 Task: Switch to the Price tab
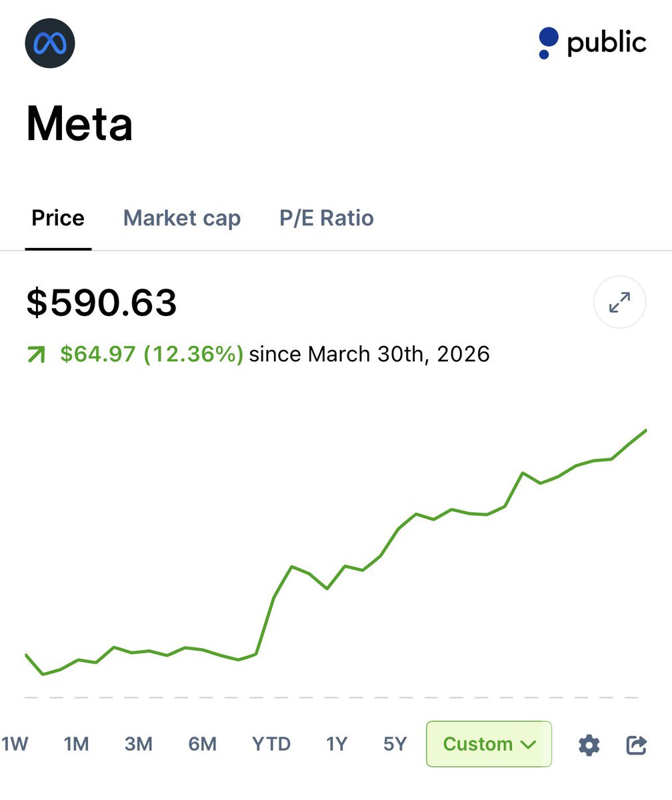(x=58, y=218)
